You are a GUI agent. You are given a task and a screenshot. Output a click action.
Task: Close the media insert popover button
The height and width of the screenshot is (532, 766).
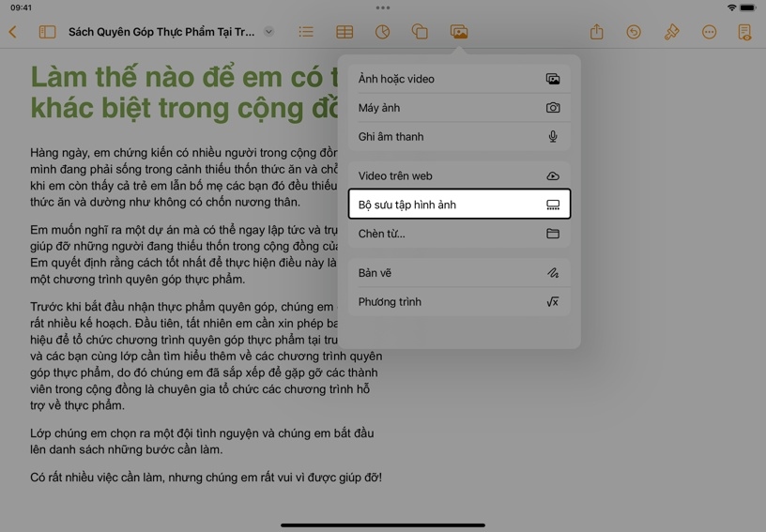click(458, 32)
